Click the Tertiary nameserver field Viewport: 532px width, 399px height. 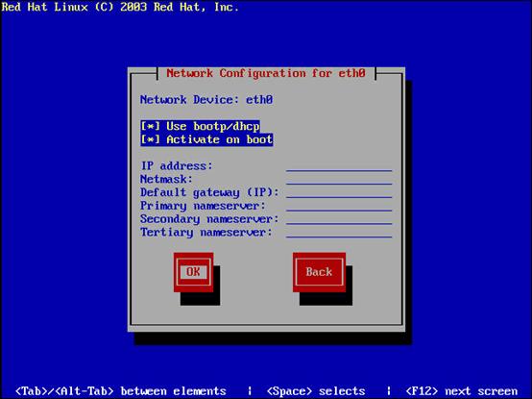339,233
